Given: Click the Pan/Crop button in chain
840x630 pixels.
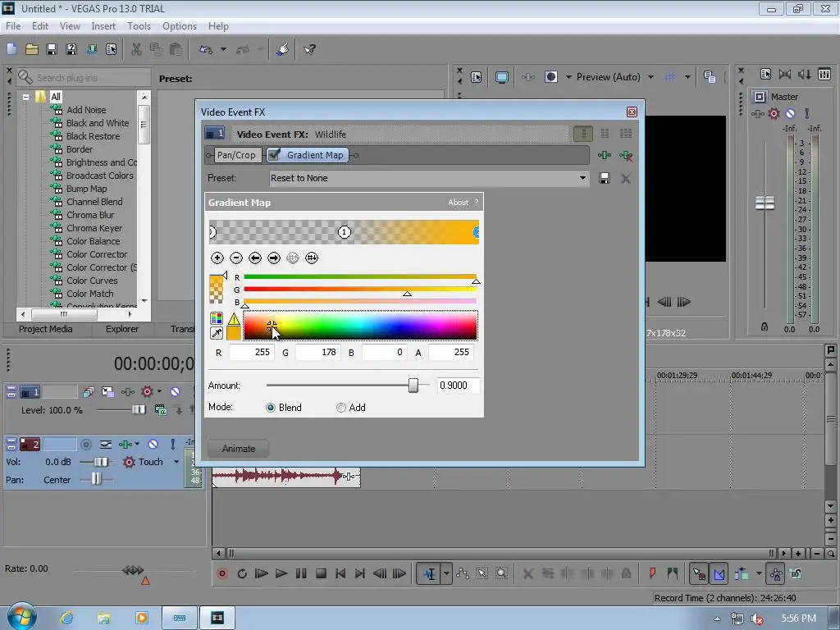Looking at the screenshot, I should (x=236, y=155).
